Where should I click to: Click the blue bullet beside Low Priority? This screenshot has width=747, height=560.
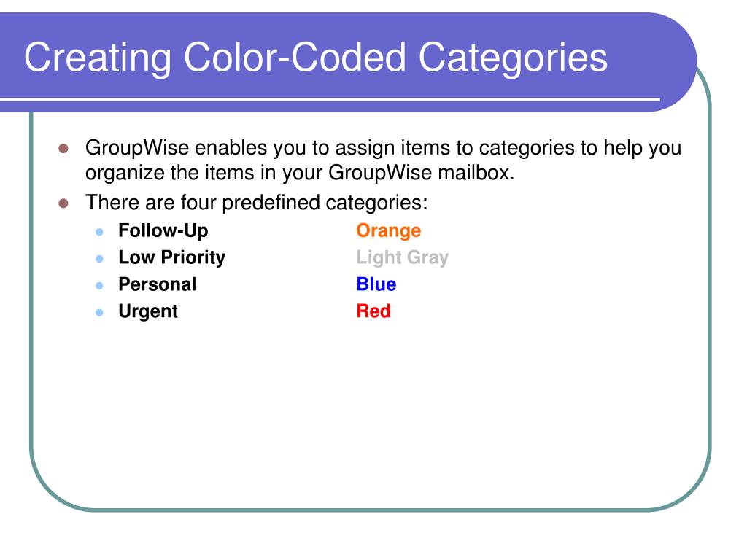pyautogui.click(x=99, y=259)
